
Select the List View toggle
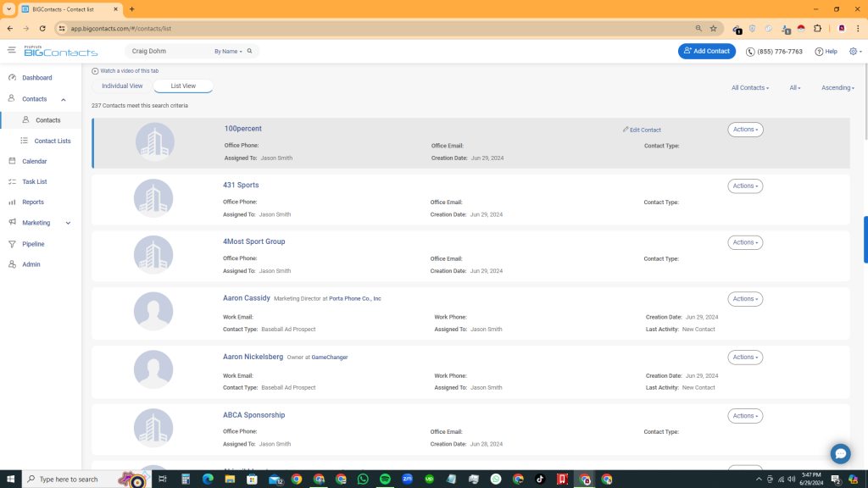[183, 86]
